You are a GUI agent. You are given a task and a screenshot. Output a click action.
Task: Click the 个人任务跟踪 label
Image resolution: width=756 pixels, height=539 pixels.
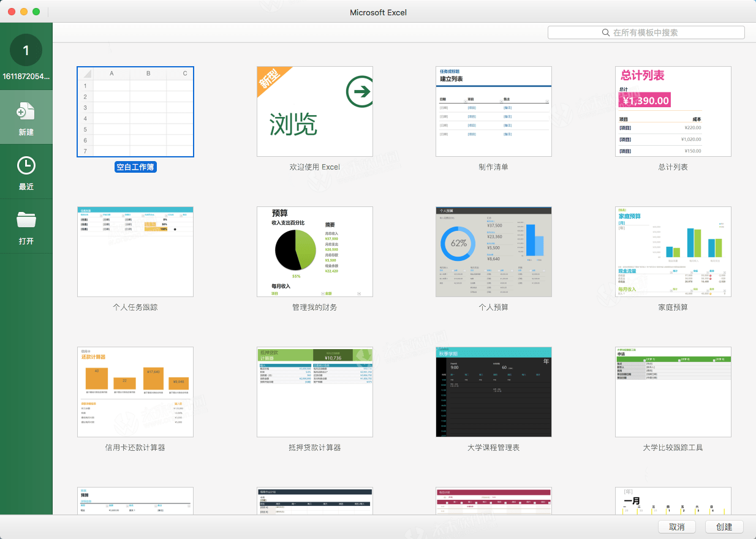pyautogui.click(x=135, y=307)
